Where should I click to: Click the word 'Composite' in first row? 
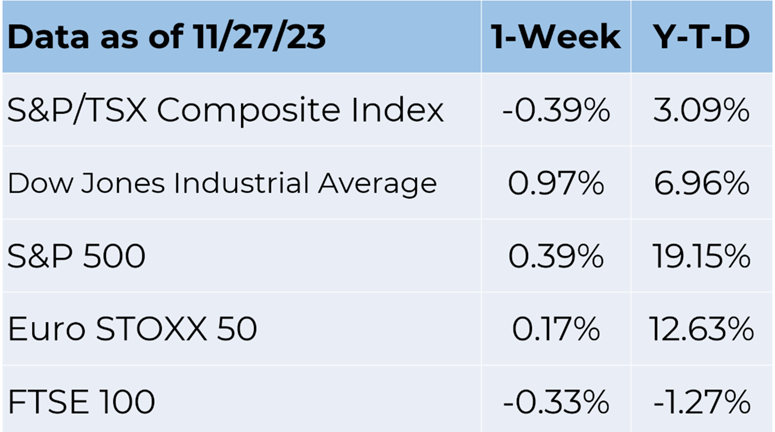tap(249, 111)
